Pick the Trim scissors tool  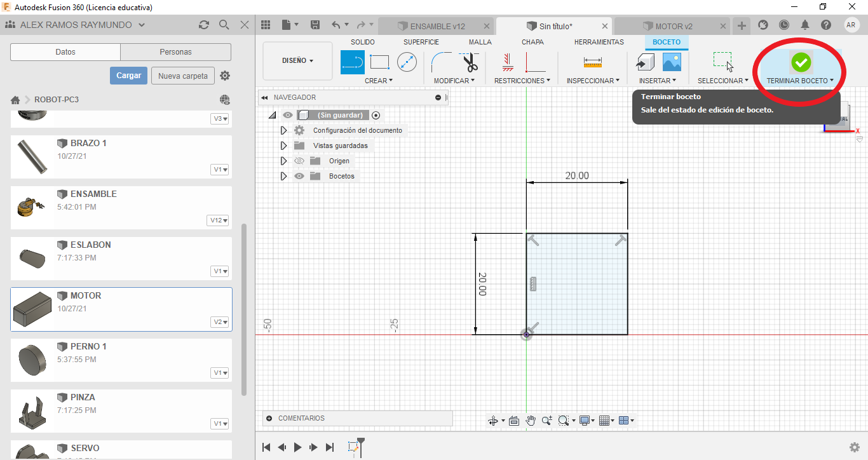coord(470,62)
